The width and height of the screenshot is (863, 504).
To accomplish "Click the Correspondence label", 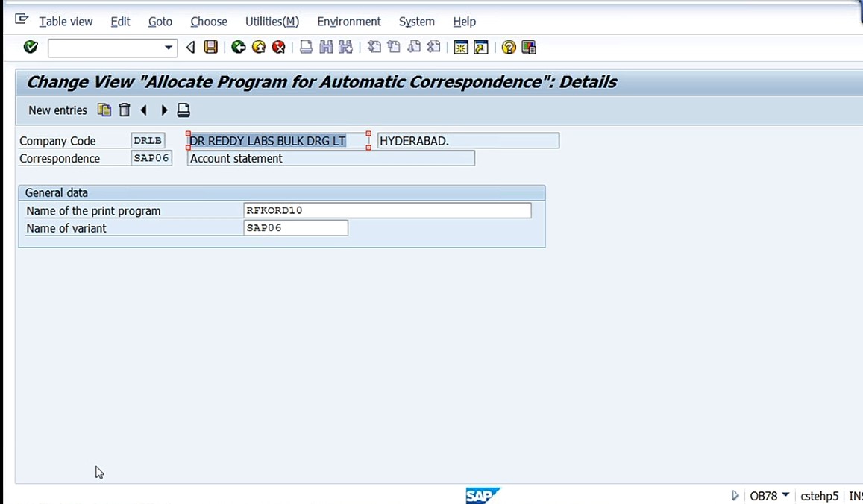I will point(60,159).
